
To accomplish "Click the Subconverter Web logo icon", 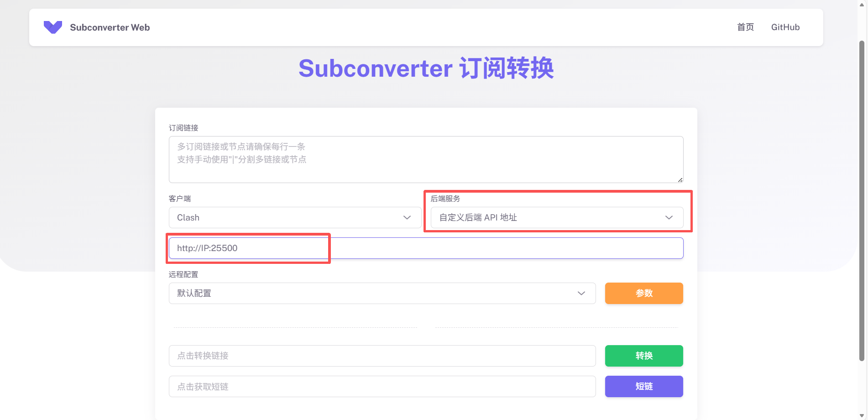I will coord(52,27).
